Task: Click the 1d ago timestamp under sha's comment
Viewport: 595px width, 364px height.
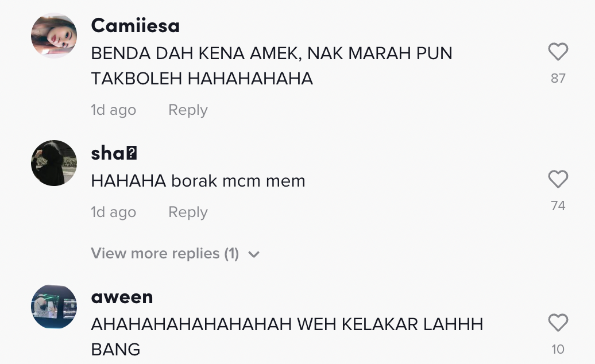Action: (114, 212)
